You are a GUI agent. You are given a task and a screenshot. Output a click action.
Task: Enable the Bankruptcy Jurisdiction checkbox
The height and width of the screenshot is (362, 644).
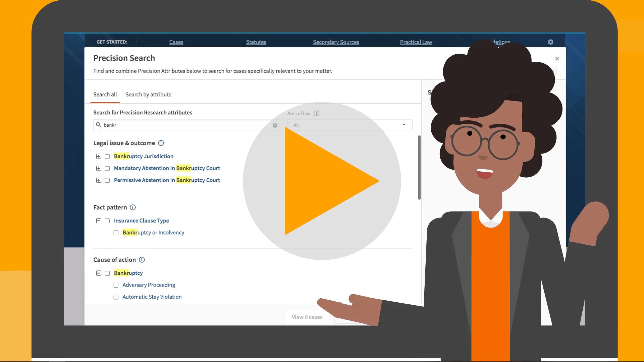(x=107, y=156)
